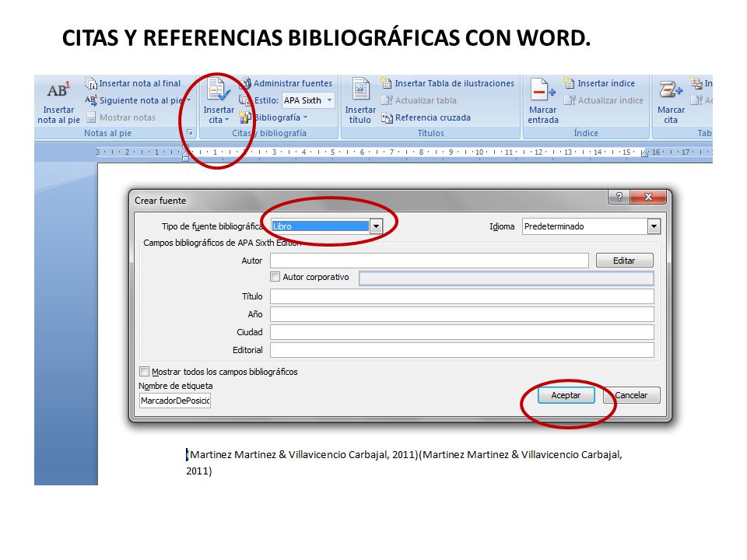
Task: Click Insertar Tabla de ilustraciones
Action: pos(448,83)
